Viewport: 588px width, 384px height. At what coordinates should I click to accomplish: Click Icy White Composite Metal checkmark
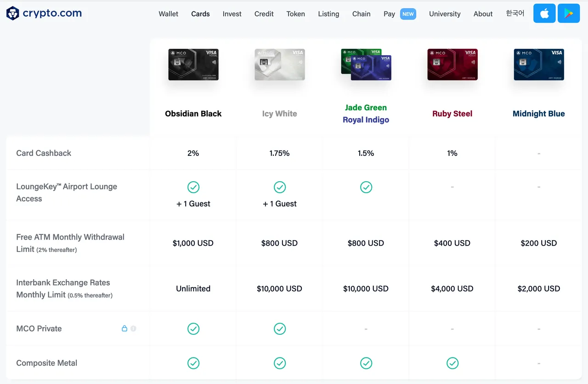pos(280,363)
